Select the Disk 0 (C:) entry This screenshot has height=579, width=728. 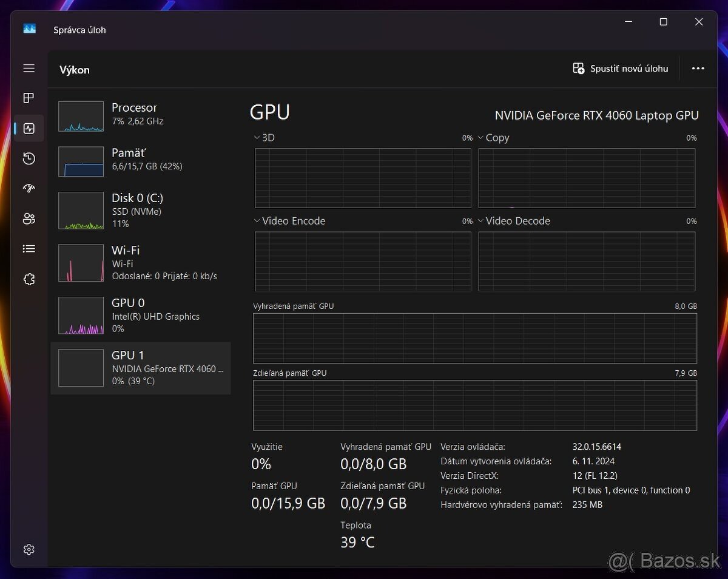(x=141, y=211)
